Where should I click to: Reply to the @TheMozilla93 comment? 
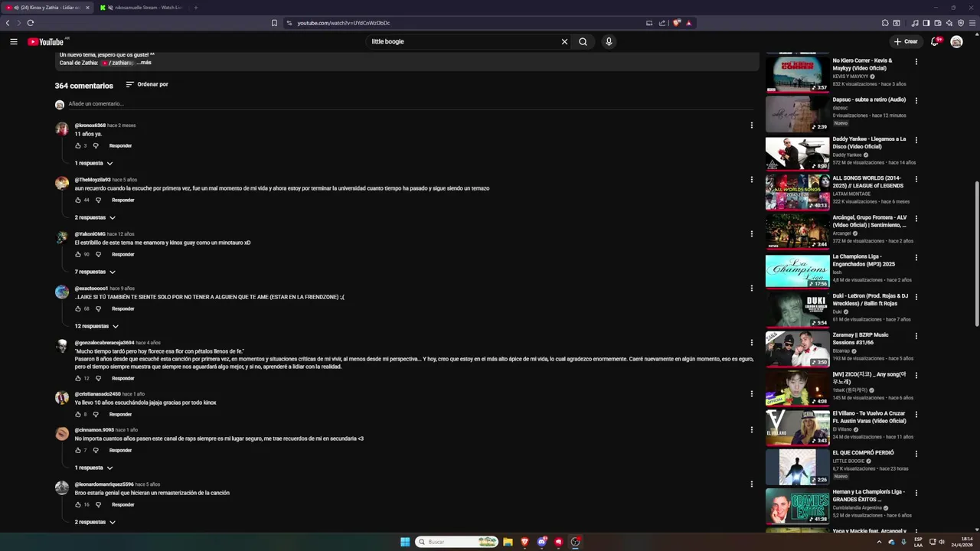point(122,200)
